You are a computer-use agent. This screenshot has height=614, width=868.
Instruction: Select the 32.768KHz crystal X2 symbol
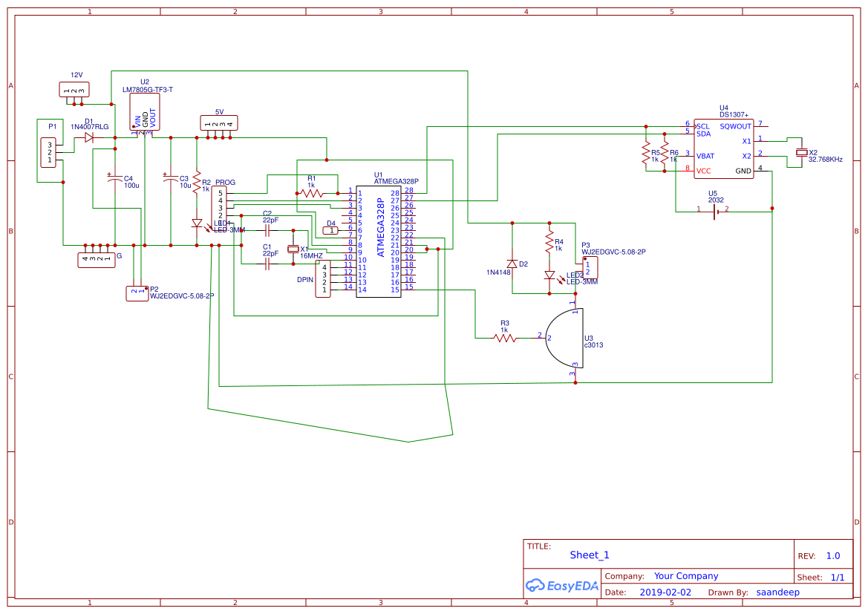click(x=800, y=152)
